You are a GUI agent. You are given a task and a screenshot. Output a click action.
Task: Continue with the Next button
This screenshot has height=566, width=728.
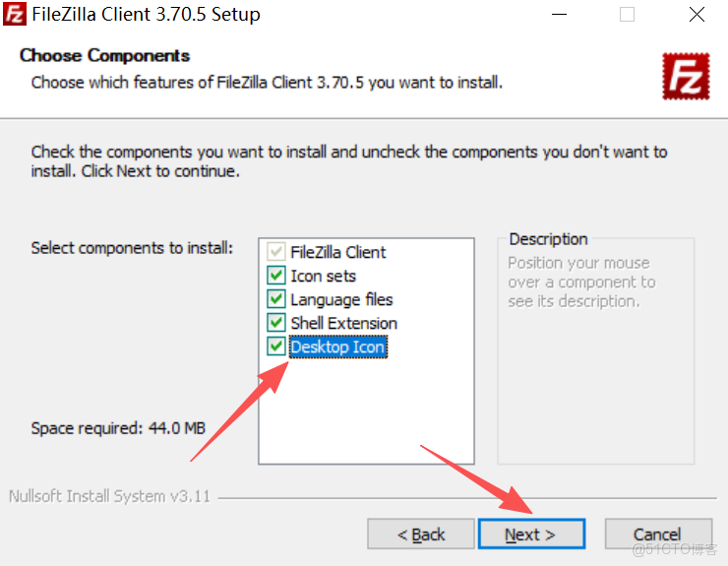[x=531, y=534]
